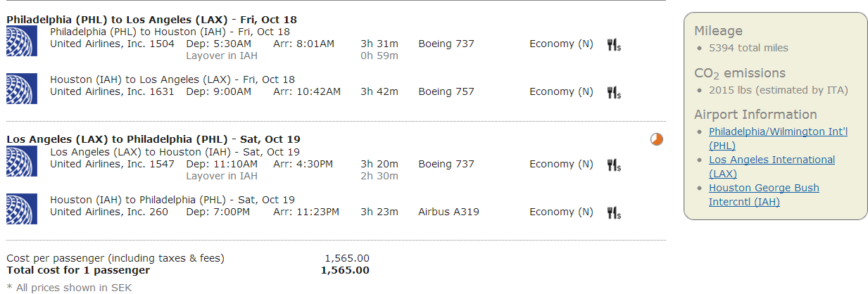
Task: Click 5394 total miles text
Action: tap(748, 48)
